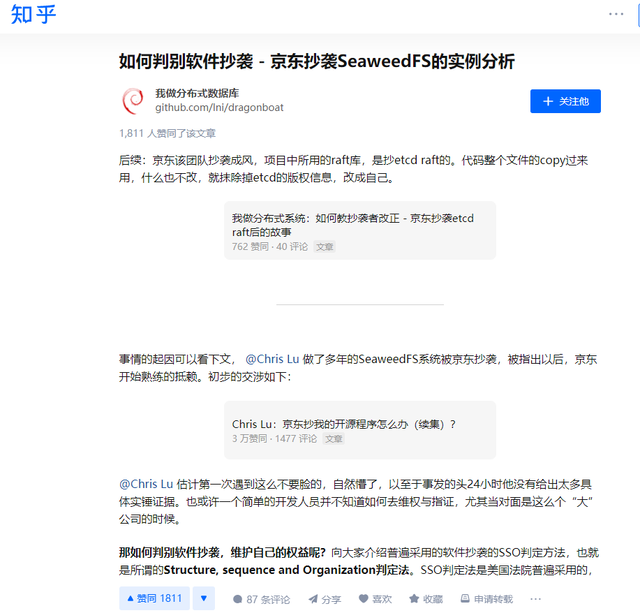Click the first @Chris Lu mention link
Image resolution: width=640 pixels, height=613 pixels.
[272, 359]
